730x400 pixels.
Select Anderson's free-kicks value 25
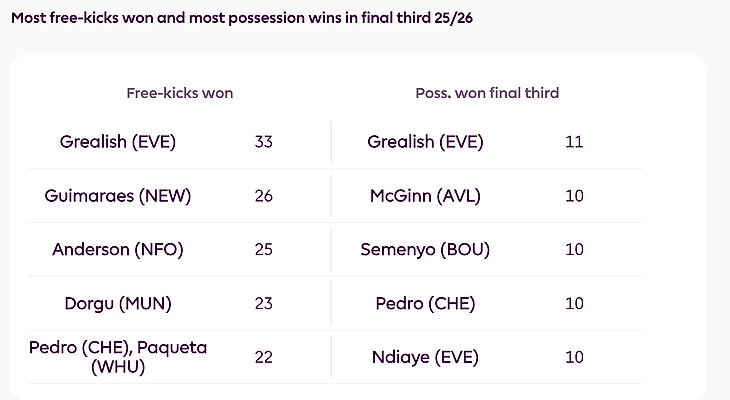coord(264,249)
